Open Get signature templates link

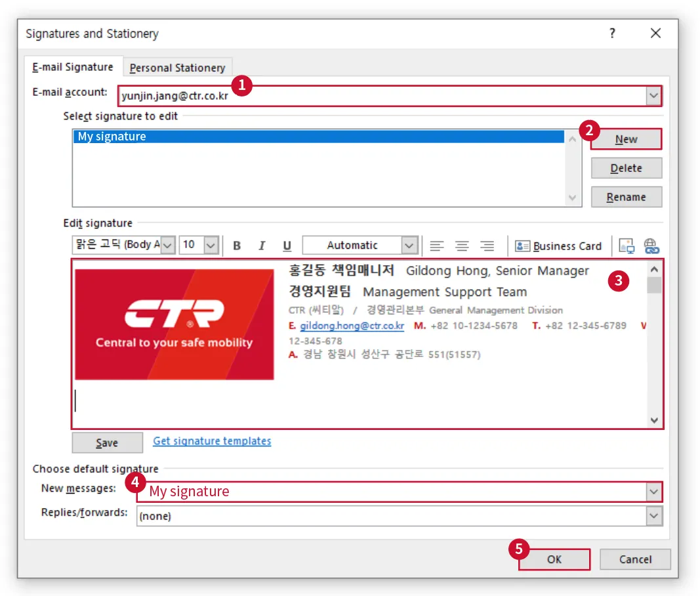tap(212, 441)
